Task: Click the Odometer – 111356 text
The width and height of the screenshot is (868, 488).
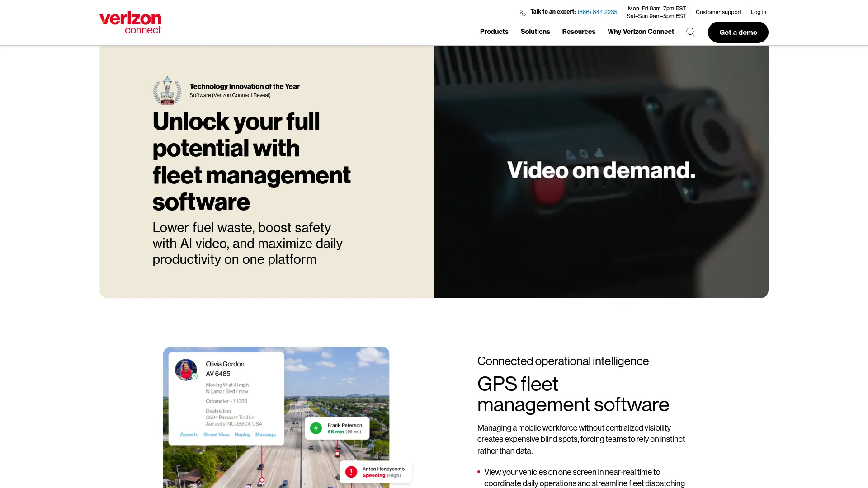Action: tap(226, 401)
